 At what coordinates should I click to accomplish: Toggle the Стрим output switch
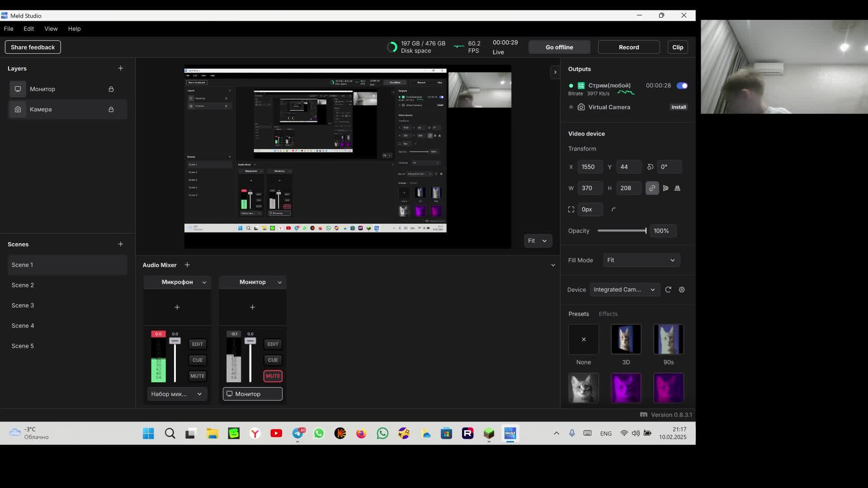[x=682, y=85]
